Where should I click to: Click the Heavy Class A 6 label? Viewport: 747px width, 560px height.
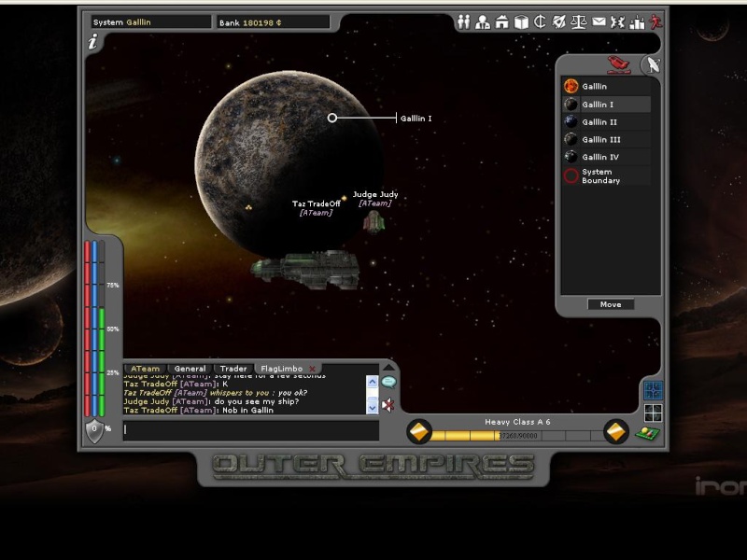517,422
